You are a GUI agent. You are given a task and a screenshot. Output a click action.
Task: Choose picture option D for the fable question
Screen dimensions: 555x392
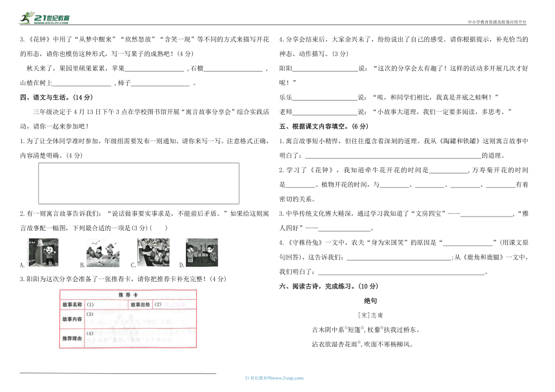[202, 252]
